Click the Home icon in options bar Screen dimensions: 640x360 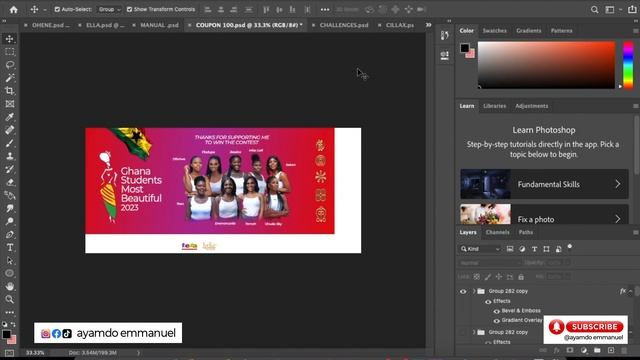click(13, 9)
